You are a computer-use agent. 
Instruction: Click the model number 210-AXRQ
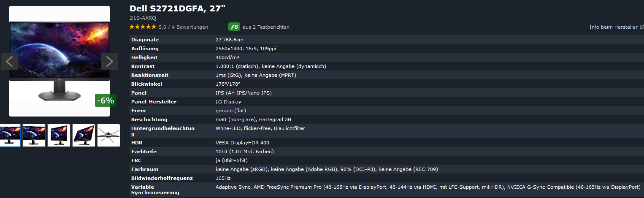(143, 18)
